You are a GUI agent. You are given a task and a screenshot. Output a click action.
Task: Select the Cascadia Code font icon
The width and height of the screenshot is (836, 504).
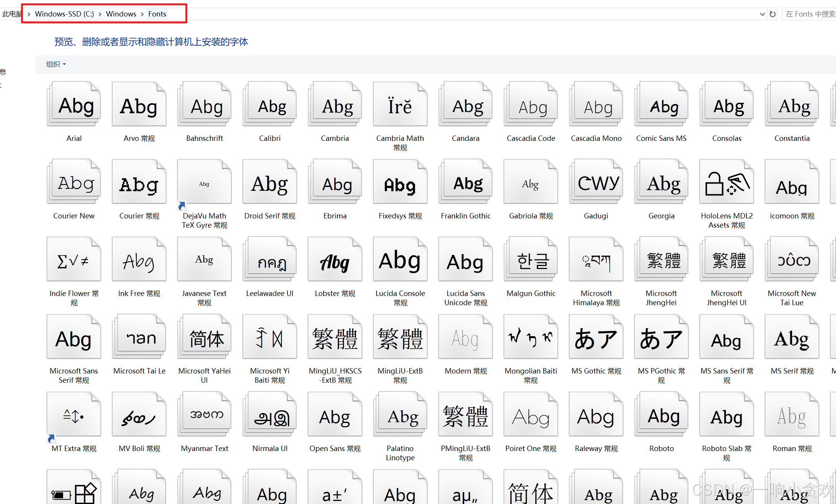(531, 104)
